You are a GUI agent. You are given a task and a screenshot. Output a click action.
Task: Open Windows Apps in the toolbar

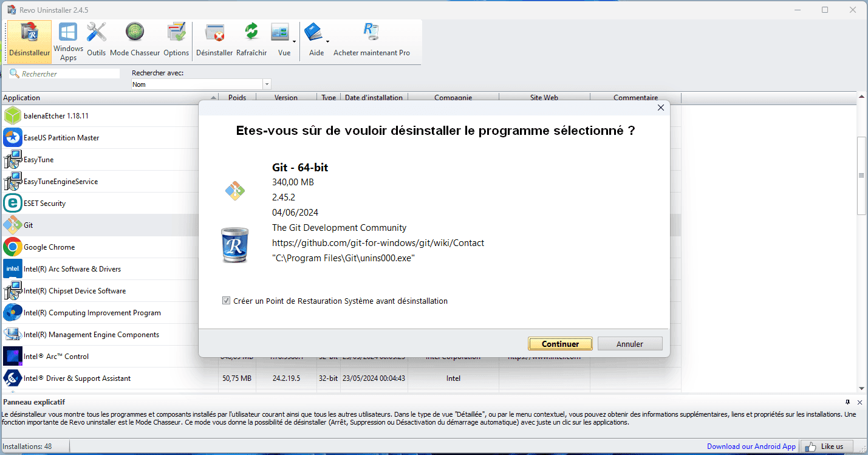point(68,41)
